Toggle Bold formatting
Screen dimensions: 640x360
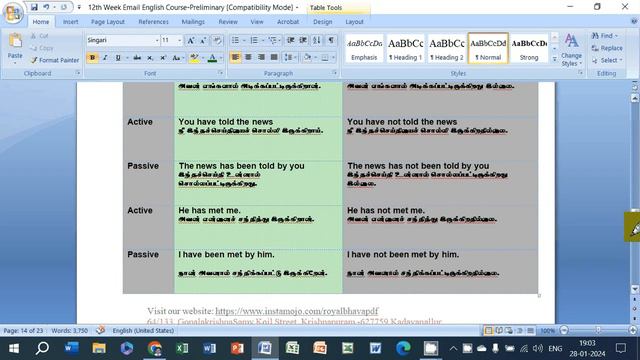click(92, 58)
